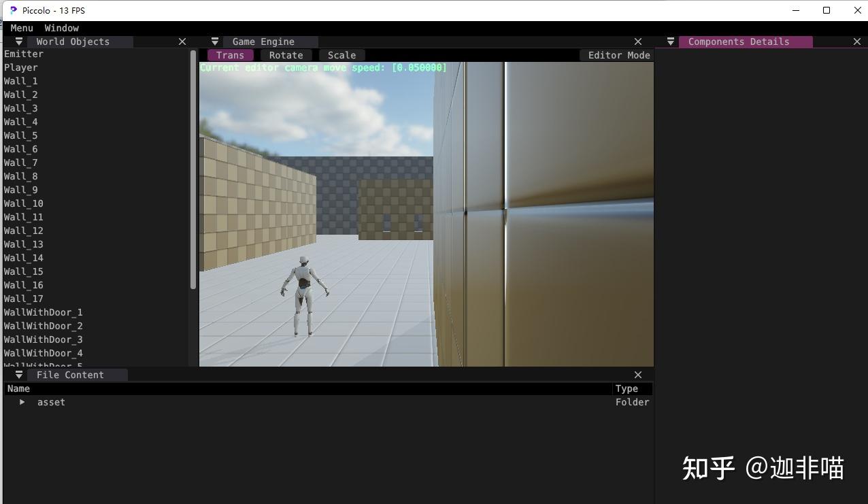Collapse Game Engine panel via triangle icon
This screenshot has height=504, width=868.
[214, 41]
